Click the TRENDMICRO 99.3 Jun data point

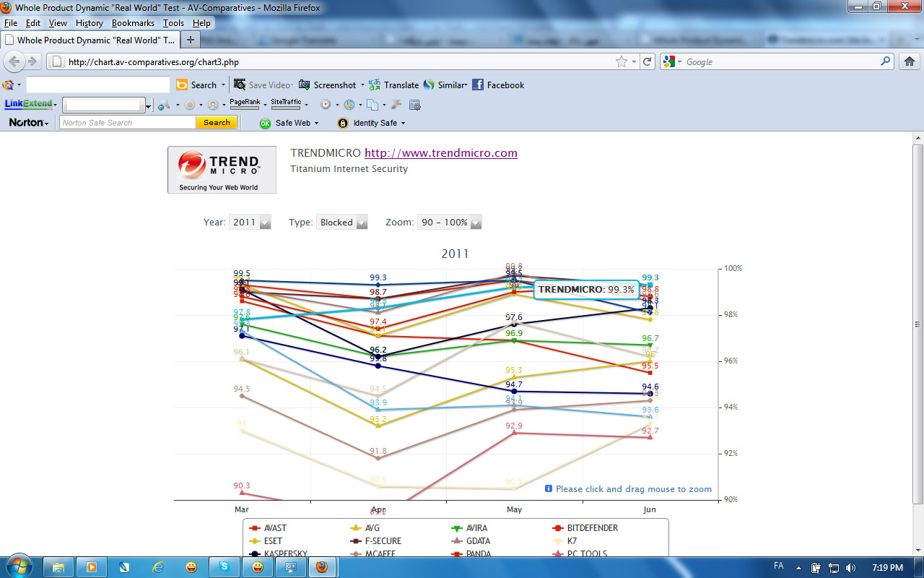(x=650, y=285)
